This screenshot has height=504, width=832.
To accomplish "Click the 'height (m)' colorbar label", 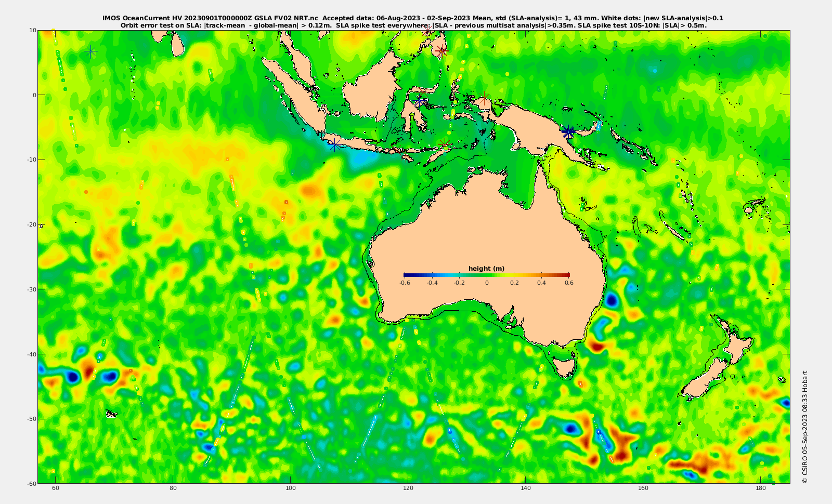I will [486, 269].
